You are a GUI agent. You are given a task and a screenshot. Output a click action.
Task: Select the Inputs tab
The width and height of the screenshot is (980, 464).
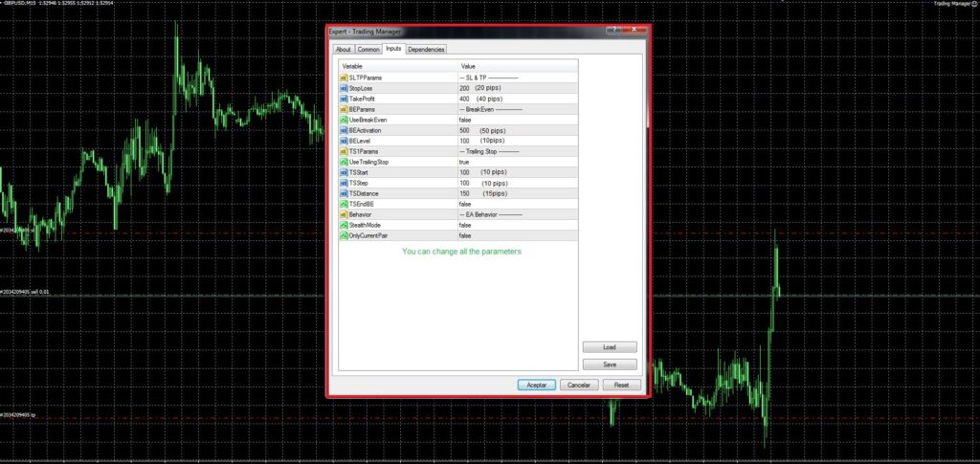coord(393,48)
